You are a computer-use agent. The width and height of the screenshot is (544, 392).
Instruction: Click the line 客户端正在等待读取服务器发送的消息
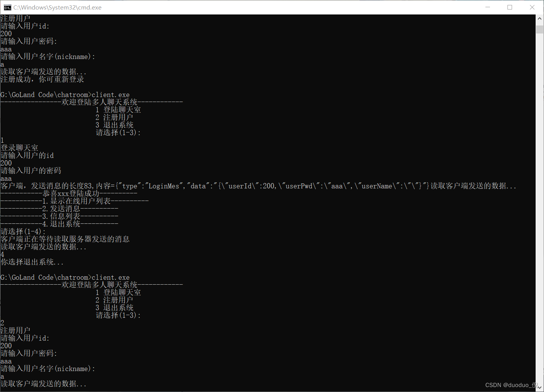[65, 239]
